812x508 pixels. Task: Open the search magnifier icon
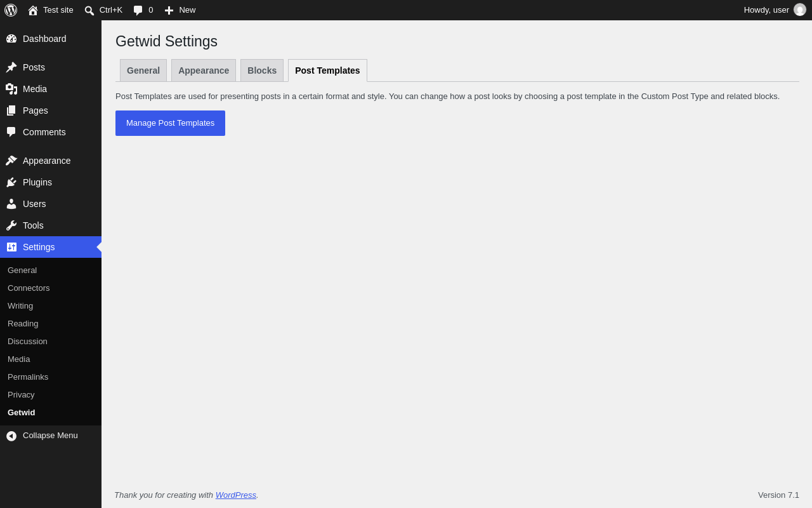89,10
